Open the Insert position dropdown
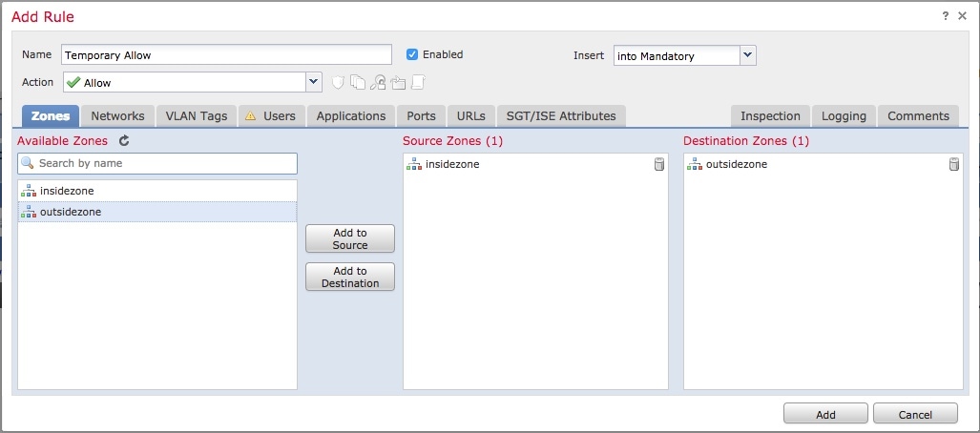This screenshot has height=433, width=980. (748, 55)
